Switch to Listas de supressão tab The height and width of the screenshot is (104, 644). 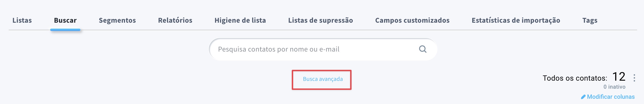320,20
